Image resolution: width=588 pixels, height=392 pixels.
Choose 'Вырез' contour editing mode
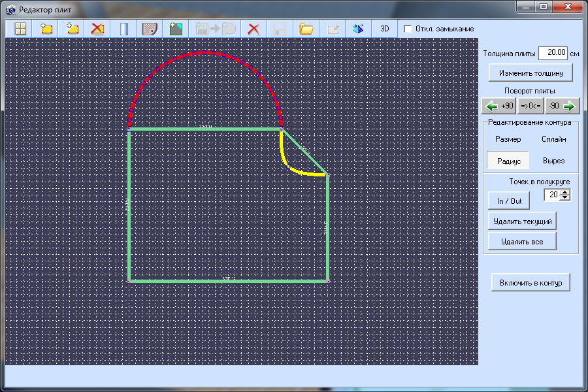tap(553, 161)
